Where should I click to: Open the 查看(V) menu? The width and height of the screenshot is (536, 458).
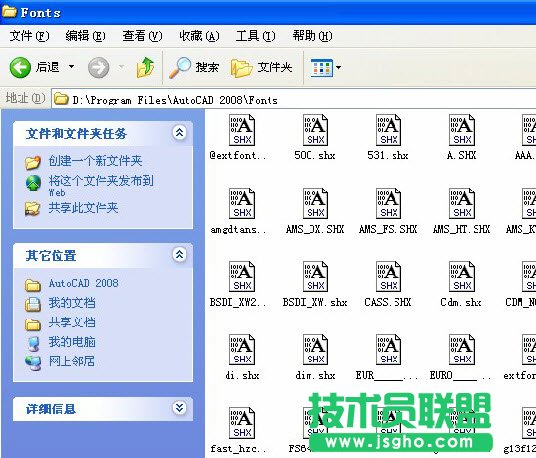click(142, 36)
